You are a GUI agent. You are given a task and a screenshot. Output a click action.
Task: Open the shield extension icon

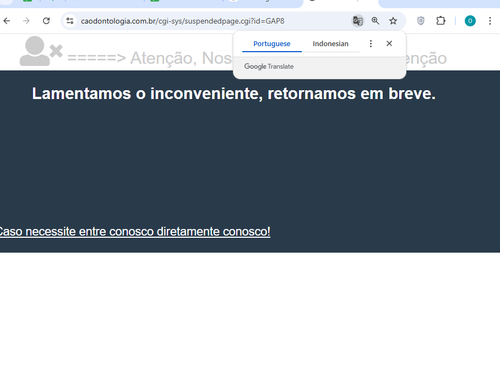421,21
